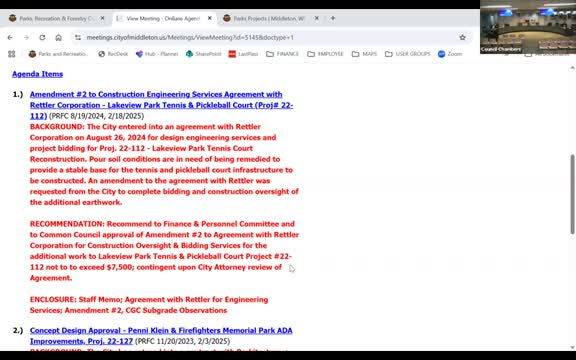Screen dimensions: 576x360
Task: Open site information icon in address bar
Action: click(78, 37)
